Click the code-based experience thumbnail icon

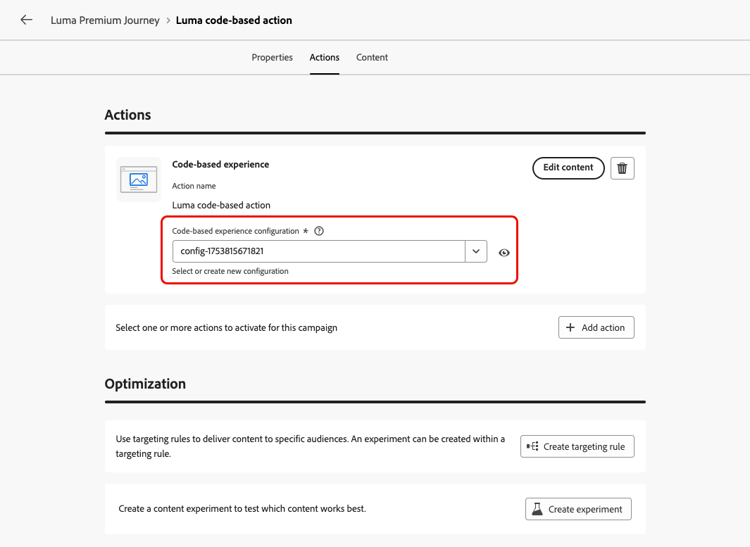[138, 180]
